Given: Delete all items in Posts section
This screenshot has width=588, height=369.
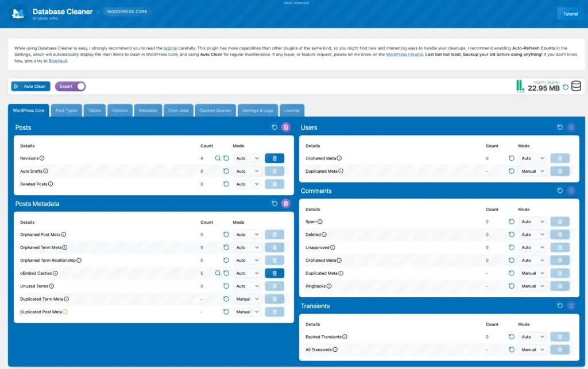Looking at the screenshot, I should point(286,127).
